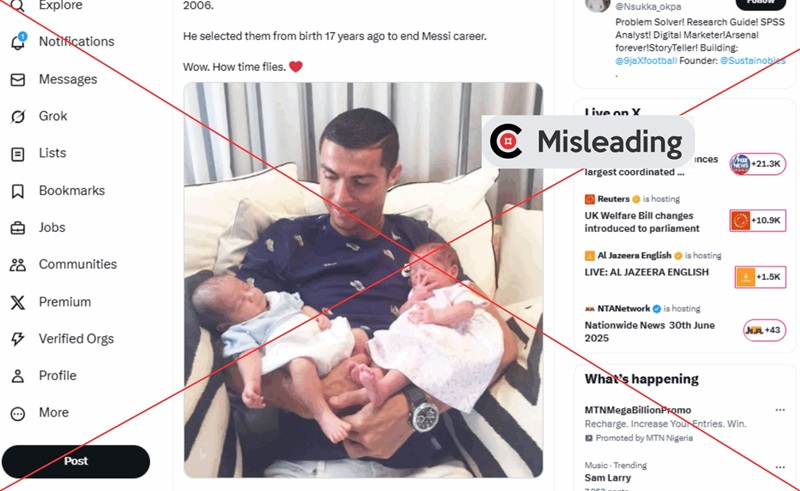The height and width of the screenshot is (491, 800).
Task: Open the baby photo in the tweet
Action: pos(363,280)
